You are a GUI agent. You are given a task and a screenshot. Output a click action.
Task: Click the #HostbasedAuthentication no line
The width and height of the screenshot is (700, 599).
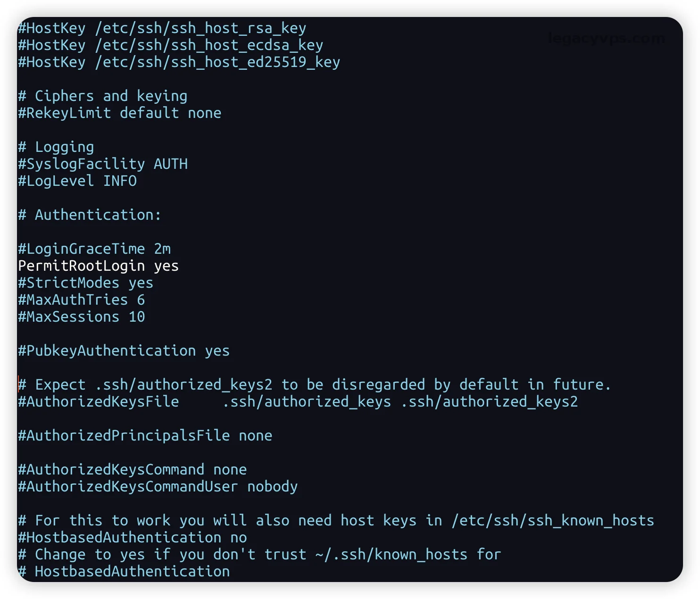132,538
